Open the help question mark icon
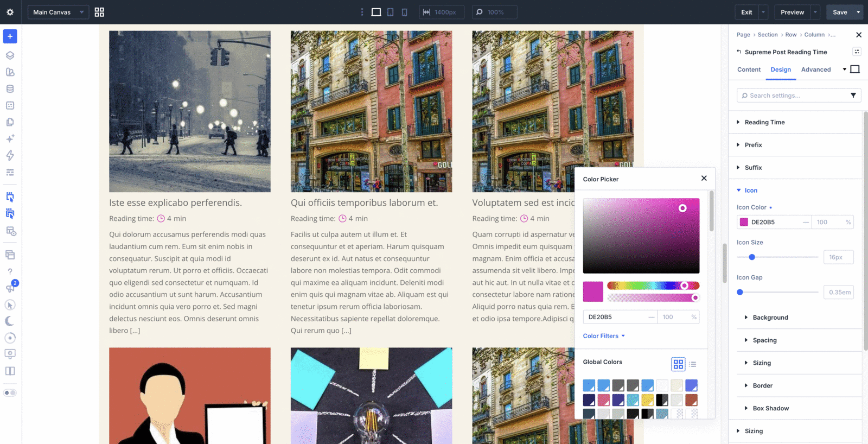This screenshot has height=444, width=868. pyautogui.click(x=10, y=271)
